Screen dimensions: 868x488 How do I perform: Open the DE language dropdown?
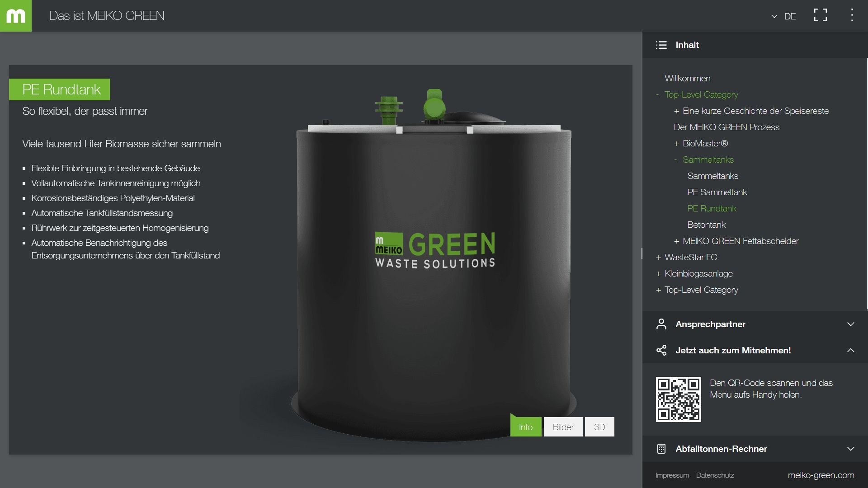pyautogui.click(x=784, y=16)
